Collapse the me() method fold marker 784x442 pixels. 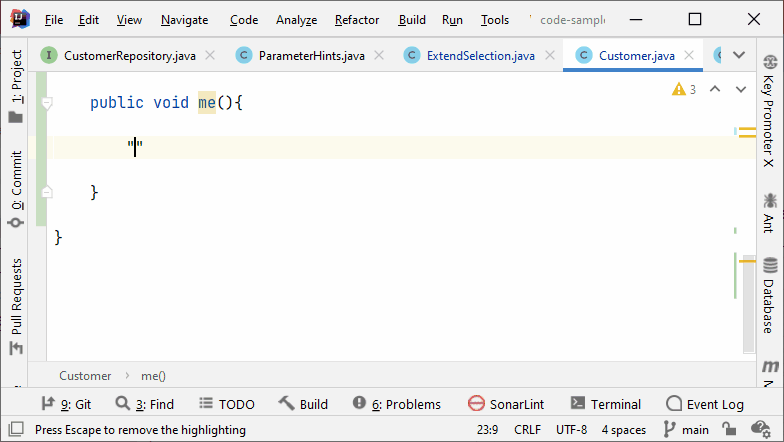[46, 103]
